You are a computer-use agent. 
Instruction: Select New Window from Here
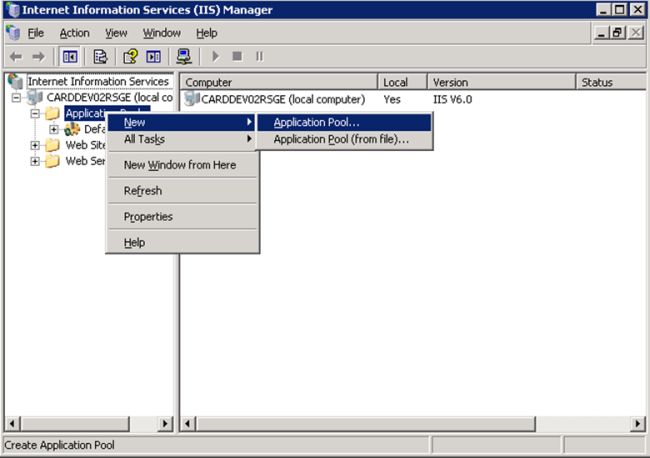pyautogui.click(x=182, y=165)
